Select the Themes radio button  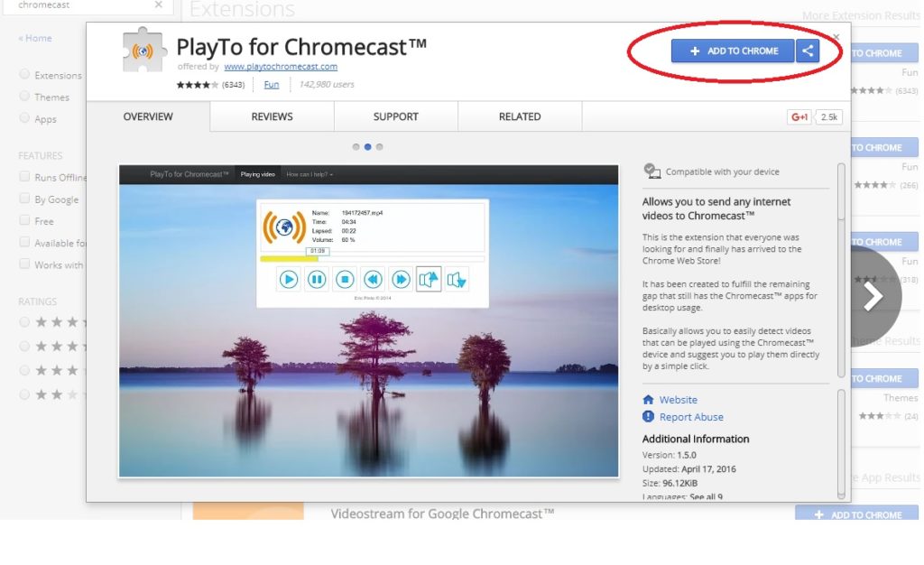pos(24,96)
